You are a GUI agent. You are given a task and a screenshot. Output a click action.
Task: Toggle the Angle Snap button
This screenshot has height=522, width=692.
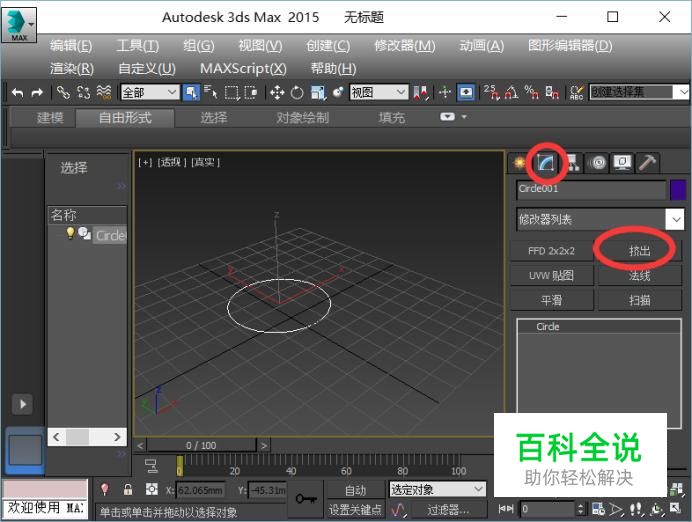[x=511, y=93]
